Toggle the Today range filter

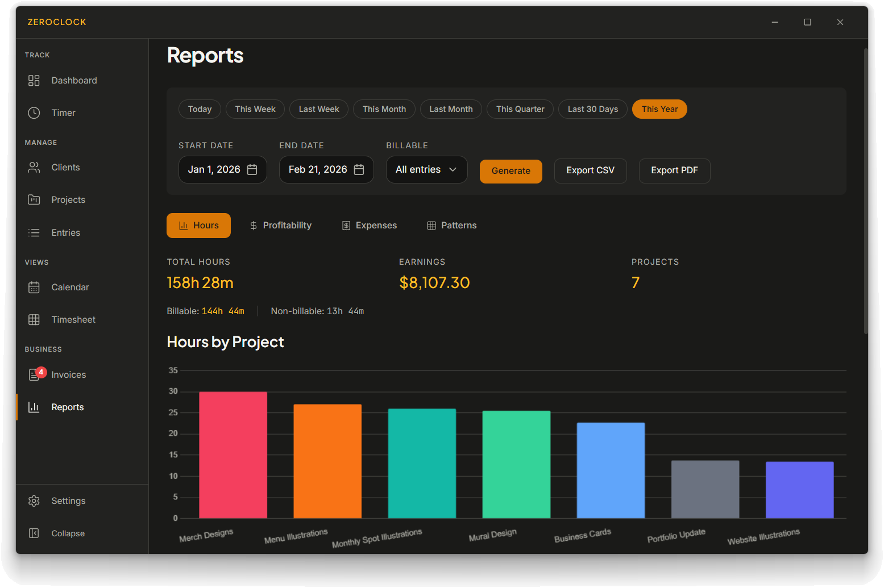[x=200, y=109]
